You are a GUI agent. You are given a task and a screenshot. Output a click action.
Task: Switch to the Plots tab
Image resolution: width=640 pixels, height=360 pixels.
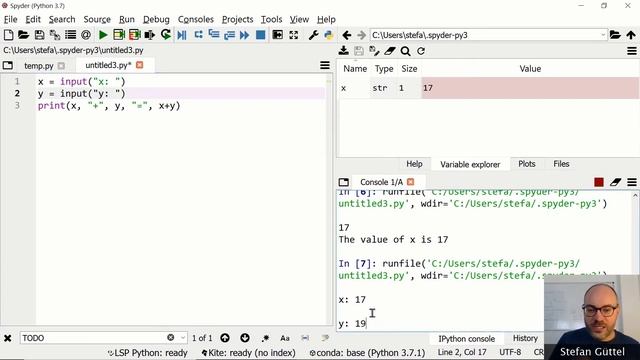(x=527, y=164)
